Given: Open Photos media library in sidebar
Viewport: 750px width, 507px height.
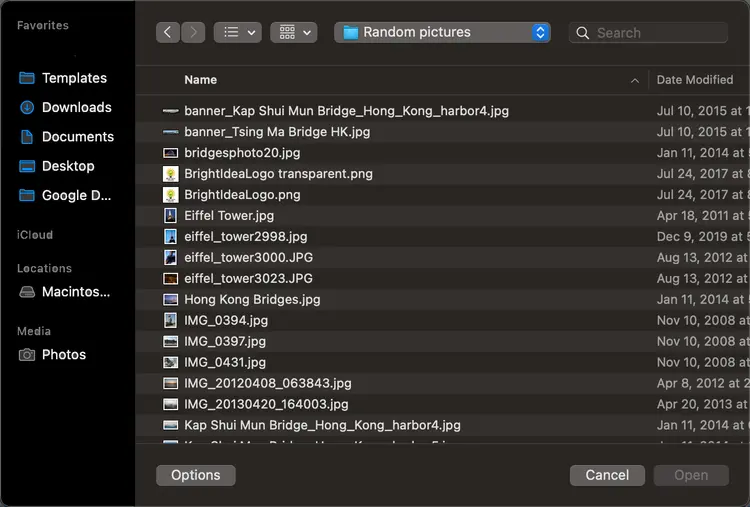Looking at the screenshot, I should pyautogui.click(x=63, y=355).
